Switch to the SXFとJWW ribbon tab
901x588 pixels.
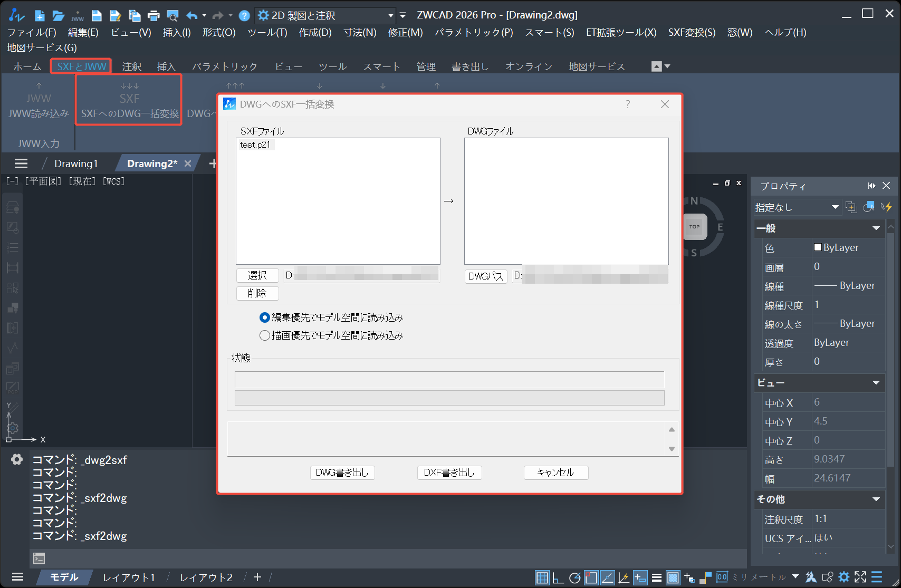(x=80, y=66)
